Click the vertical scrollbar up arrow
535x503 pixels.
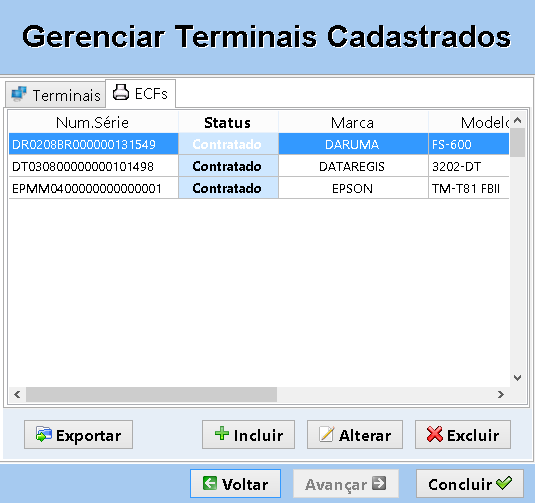pyautogui.click(x=517, y=120)
